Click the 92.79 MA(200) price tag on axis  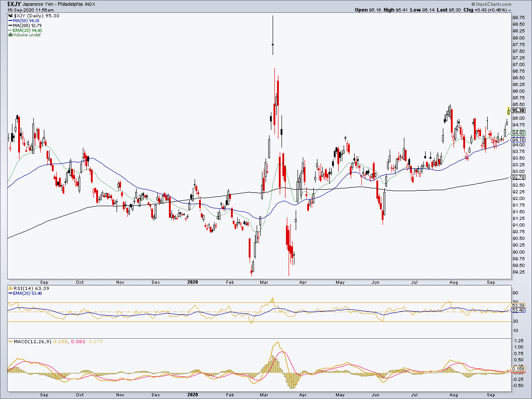[x=518, y=177]
